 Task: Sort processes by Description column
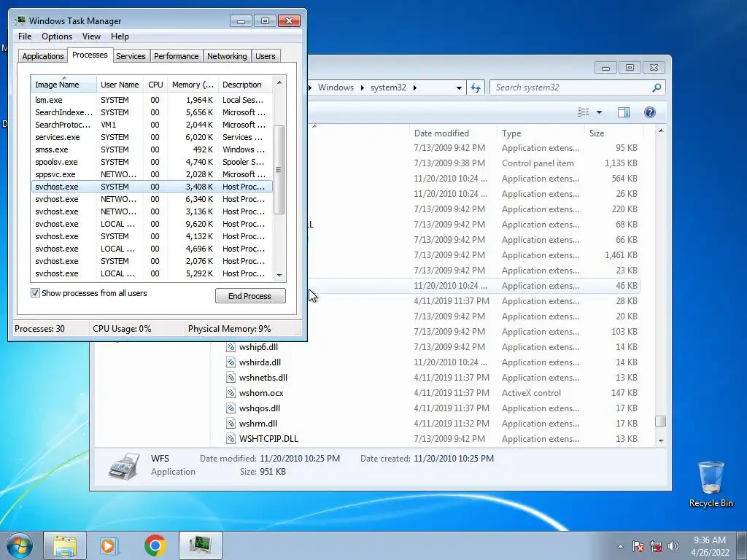(x=245, y=85)
